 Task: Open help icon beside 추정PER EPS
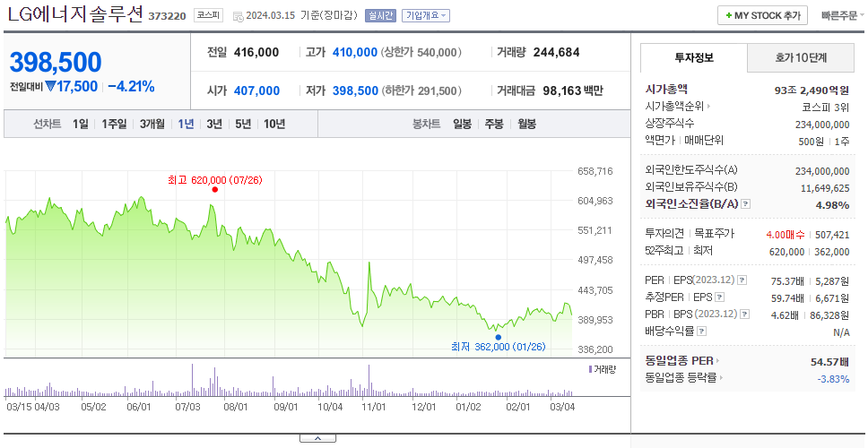(719, 297)
